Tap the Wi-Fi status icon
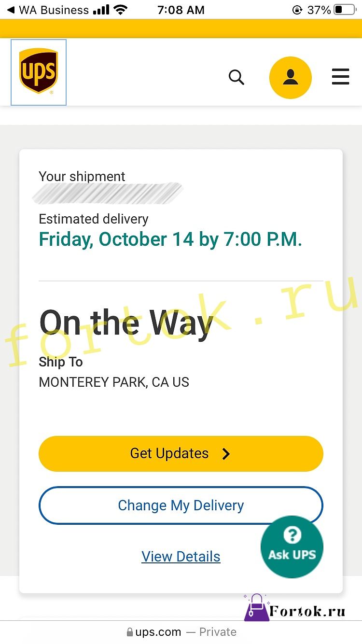The image size is (362, 644). click(x=121, y=10)
